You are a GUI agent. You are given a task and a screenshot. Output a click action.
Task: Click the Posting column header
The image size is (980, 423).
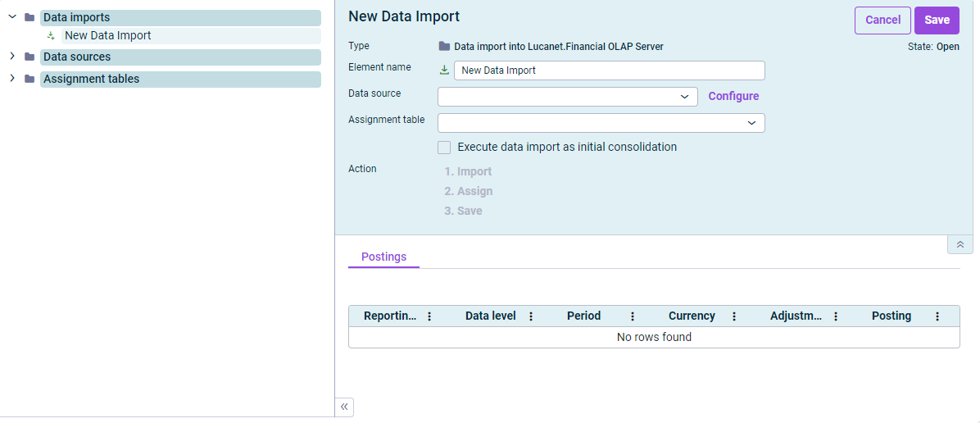coord(892,316)
